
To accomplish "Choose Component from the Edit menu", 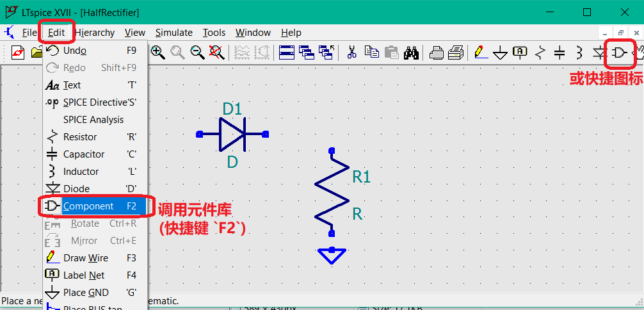I will coord(88,206).
